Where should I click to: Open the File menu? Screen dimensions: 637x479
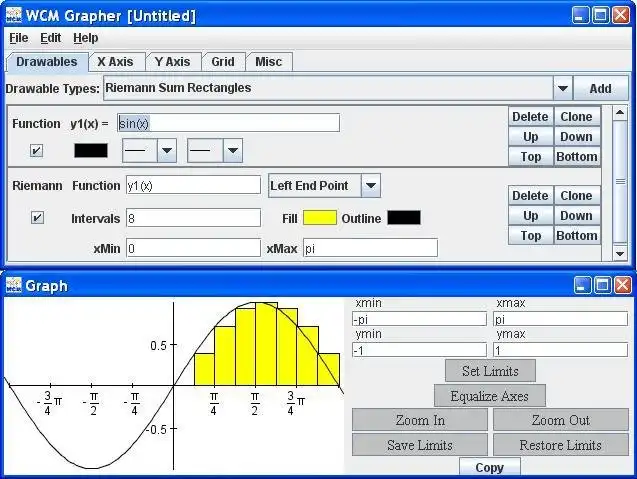[19, 38]
